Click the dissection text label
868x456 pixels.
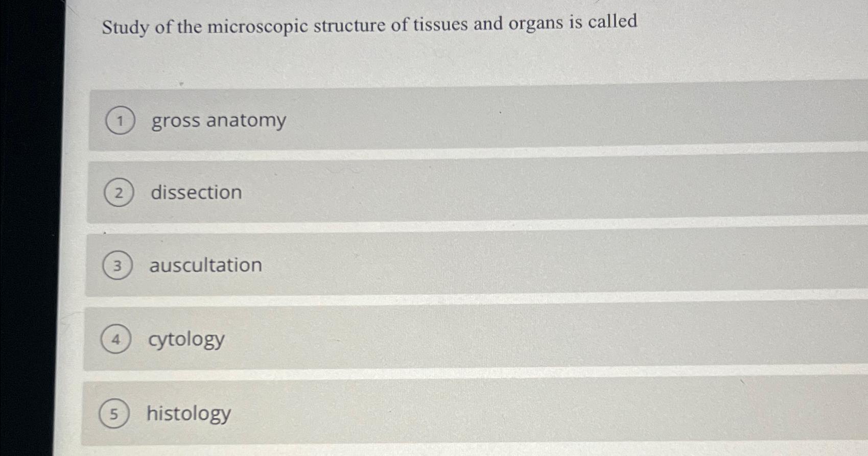(x=197, y=193)
